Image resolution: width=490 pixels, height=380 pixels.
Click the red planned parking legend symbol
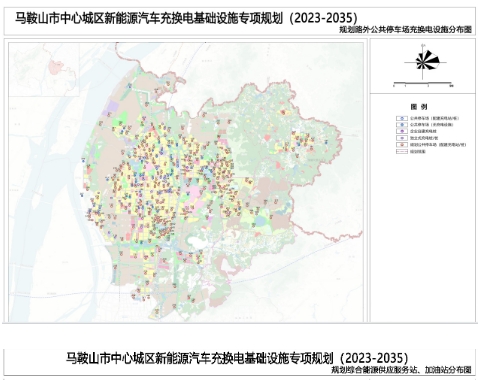402,145
